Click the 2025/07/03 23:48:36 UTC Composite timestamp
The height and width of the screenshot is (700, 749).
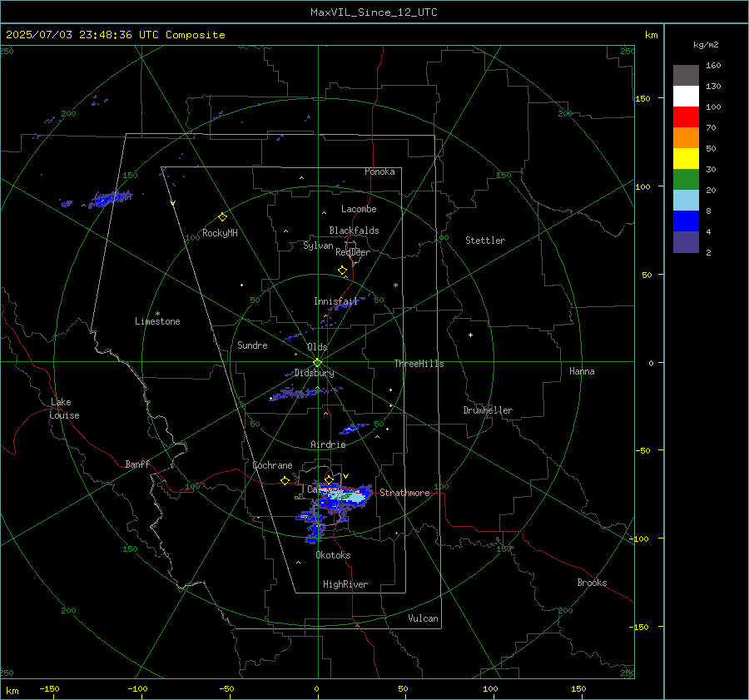(115, 35)
